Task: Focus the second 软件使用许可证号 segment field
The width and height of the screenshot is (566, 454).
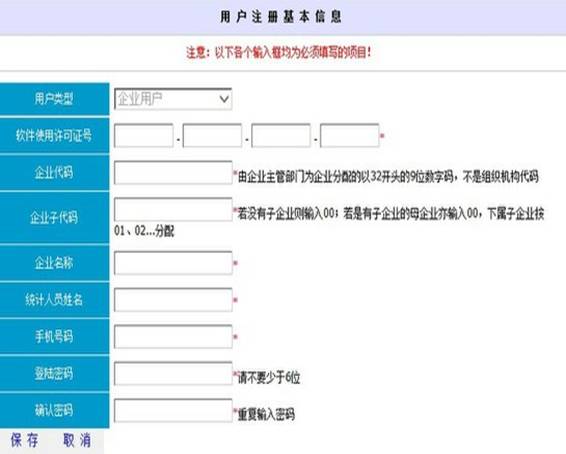Action: click(212, 135)
